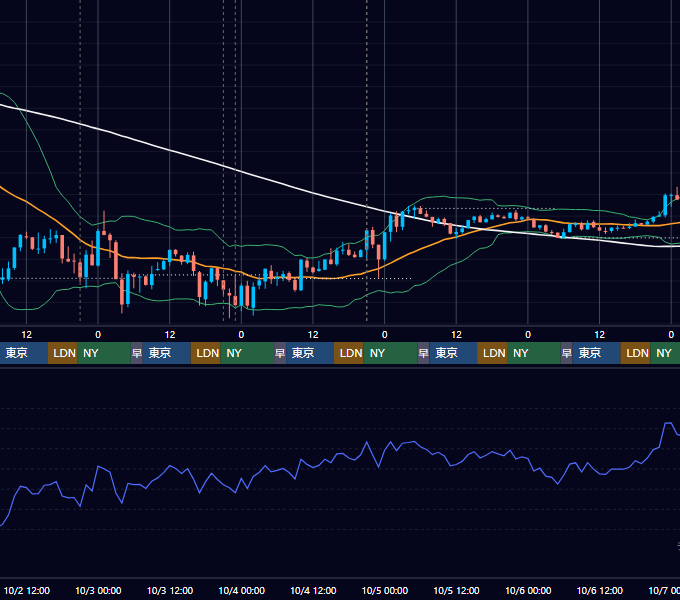The height and width of the screenshot is (600, 680).
Task: Select the NY session block spanning 10/4 00:00
Action: 247,353
